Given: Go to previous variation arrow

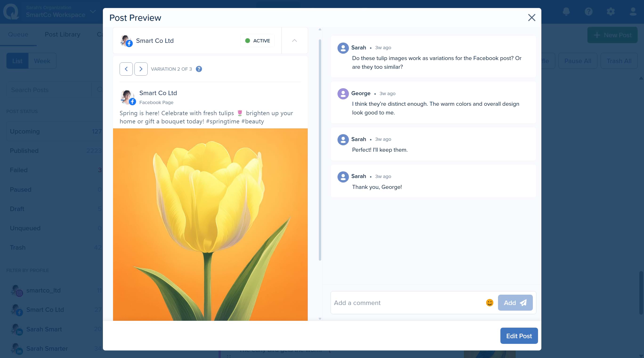Looking at the screenshot, I should (x=126, y=69).
